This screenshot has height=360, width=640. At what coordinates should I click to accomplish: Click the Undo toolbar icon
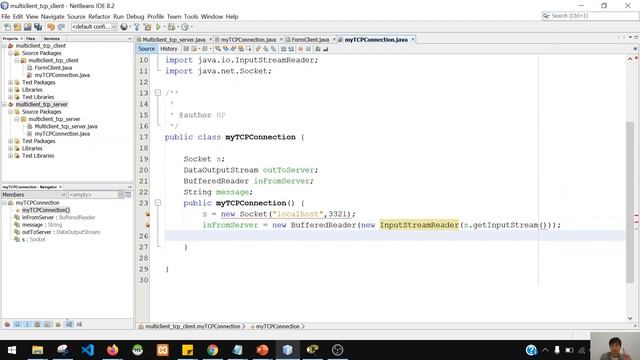51,27
